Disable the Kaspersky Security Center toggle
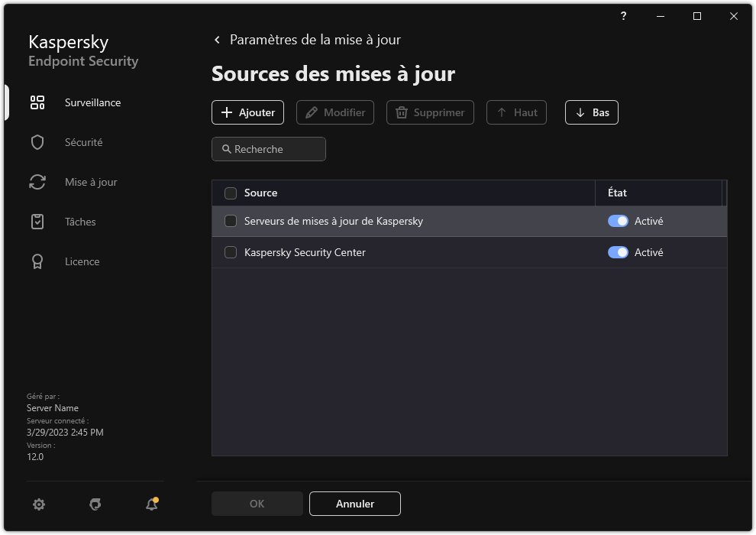Image resolution: width=756 pixels, height=535 pixels. click(x=618, y=252)
